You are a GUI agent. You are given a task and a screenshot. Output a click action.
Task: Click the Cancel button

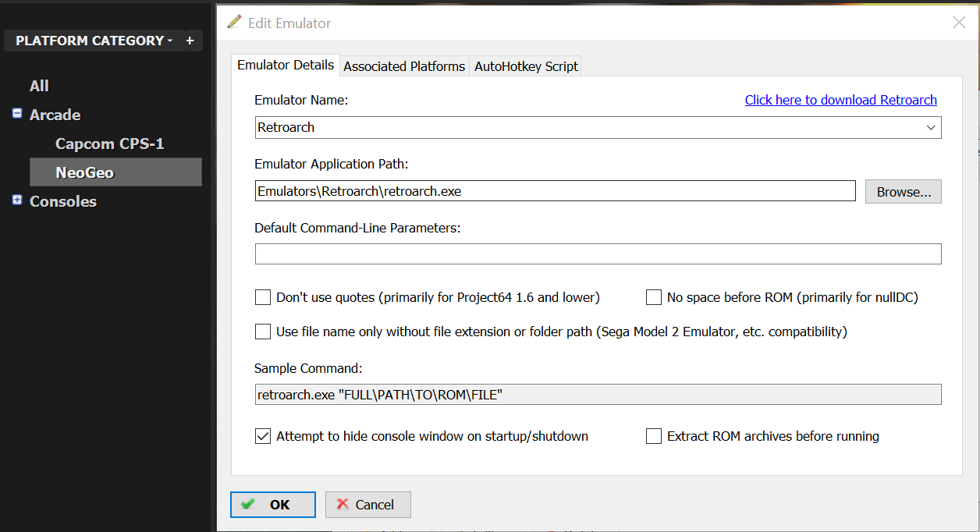coord(368,505)
